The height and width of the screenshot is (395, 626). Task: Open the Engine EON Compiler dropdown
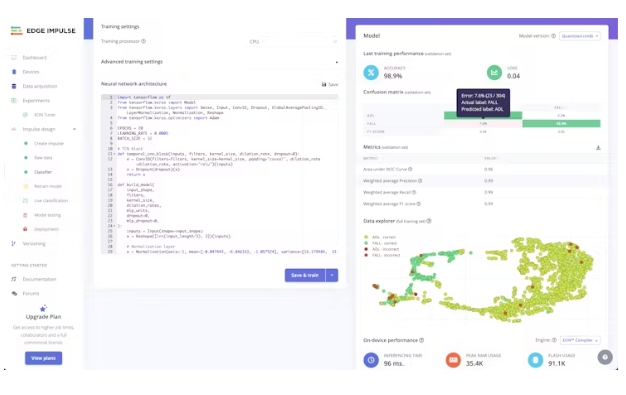pyautogui.click(x=580, y=340)
